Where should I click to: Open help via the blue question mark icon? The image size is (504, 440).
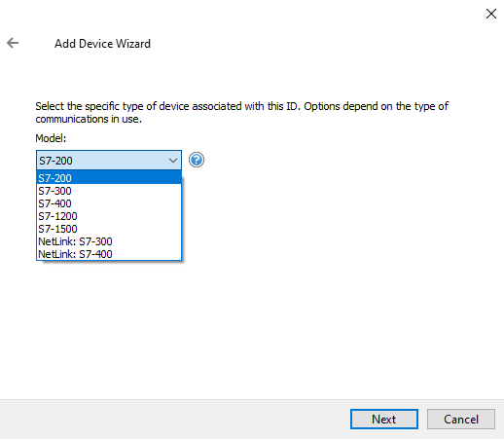coord(197,160)
